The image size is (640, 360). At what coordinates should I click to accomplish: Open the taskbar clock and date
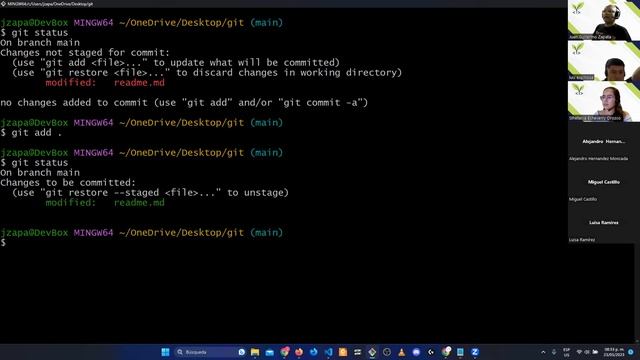pyautogui.click(x=613, y=352)
